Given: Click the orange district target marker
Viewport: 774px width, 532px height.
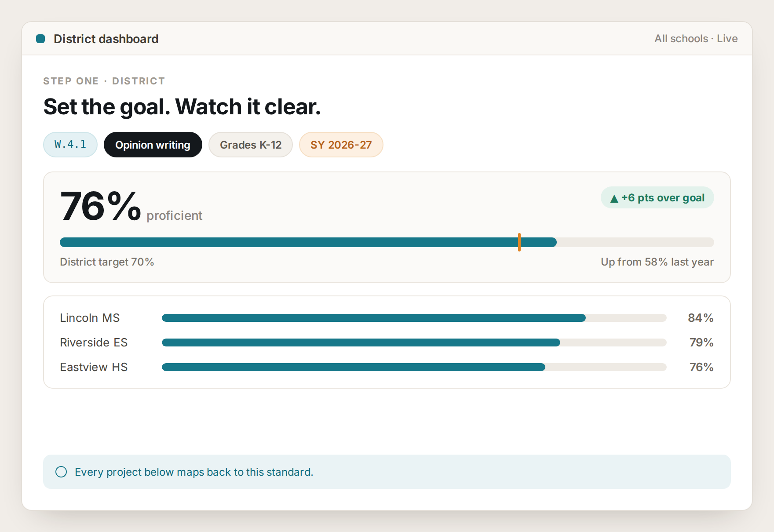Looking at the screenshot, I should 519,242.
